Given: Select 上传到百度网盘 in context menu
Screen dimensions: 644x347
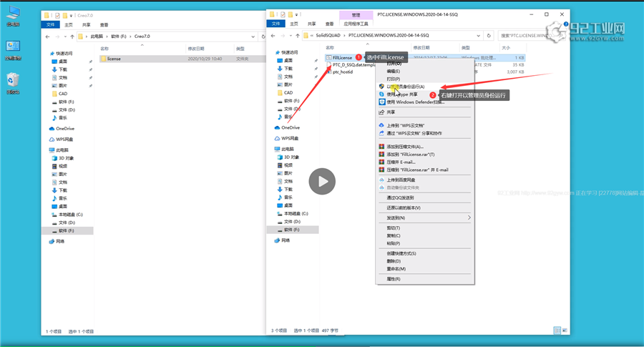Looking at the screenshot, I should pyautogui.click(x=401, y=180).
